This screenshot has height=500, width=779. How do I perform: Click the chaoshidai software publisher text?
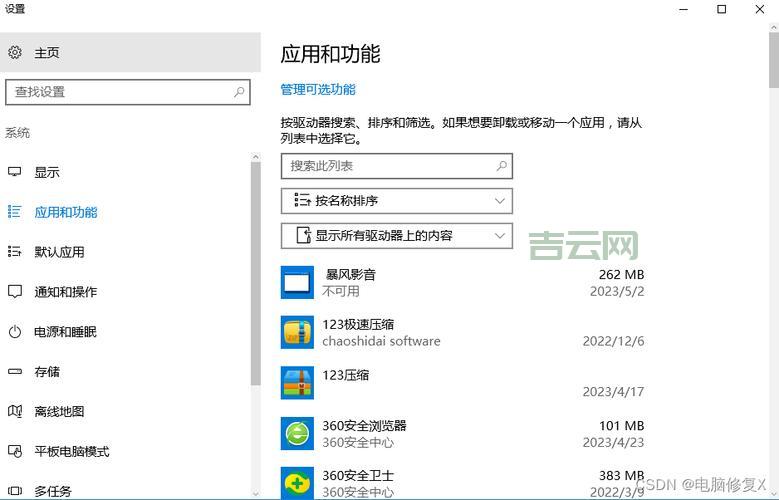point(381,341)
